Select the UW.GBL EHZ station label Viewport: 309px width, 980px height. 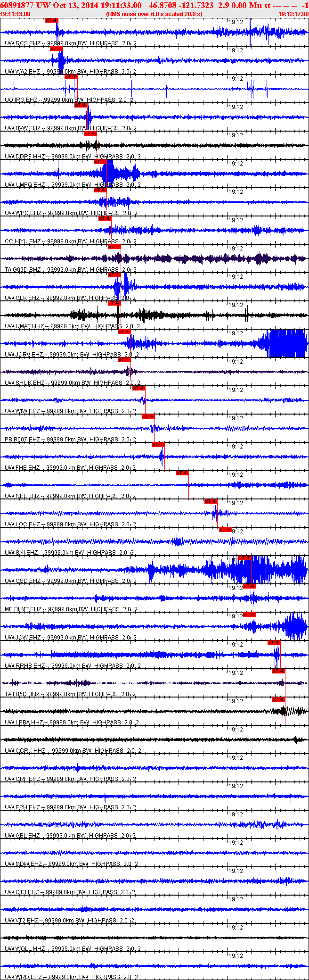[23, 836]
